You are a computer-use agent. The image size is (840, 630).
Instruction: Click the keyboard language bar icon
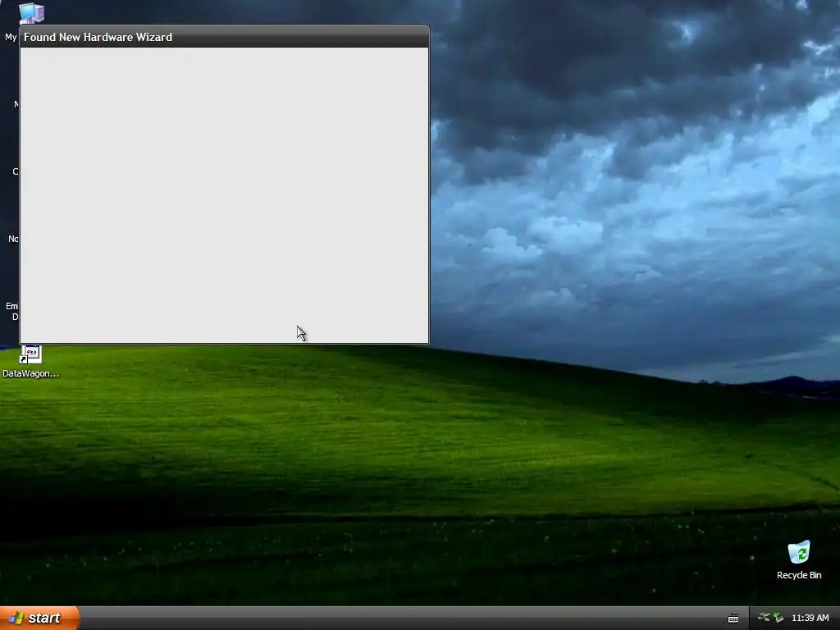[x=733, y=619]
